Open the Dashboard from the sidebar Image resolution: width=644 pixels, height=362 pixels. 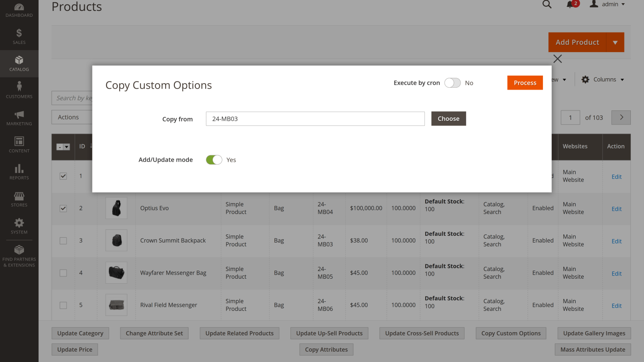click(x=19, y=10)
